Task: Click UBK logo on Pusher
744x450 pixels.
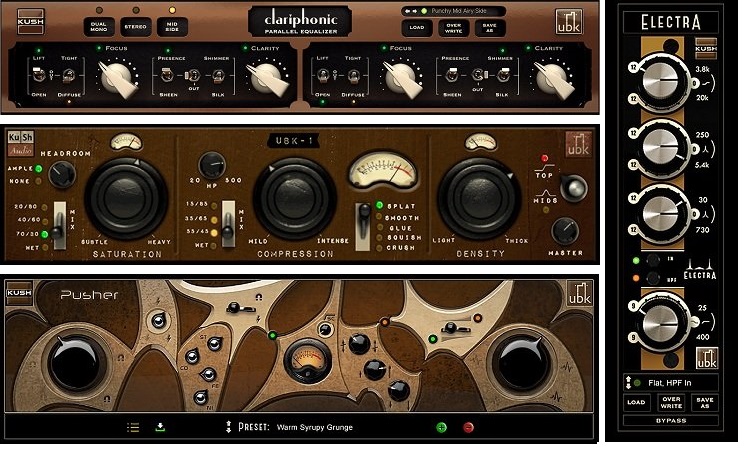Action: (x=580, y=293)
